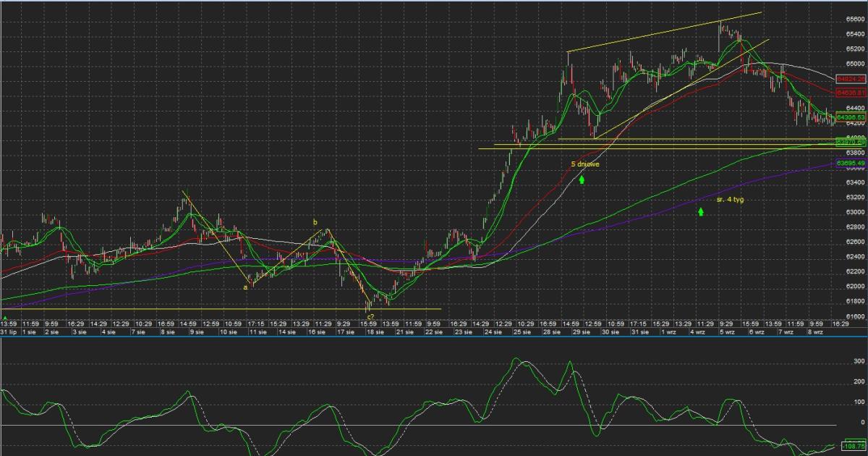Click the green 64306.53 price label
The image size is (868, 456).
point(851,117)
